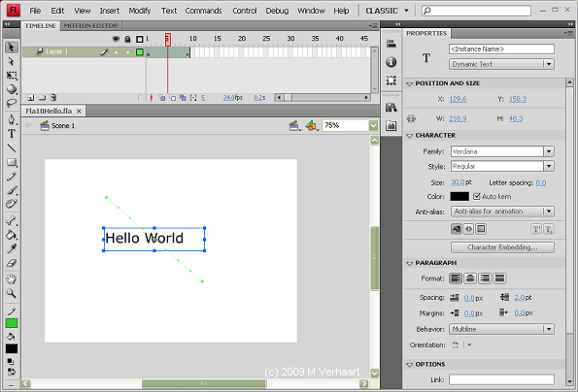Toggle Layer 1 lock dot
Viewport: 578px width, 392px height.
coord(127,52)
